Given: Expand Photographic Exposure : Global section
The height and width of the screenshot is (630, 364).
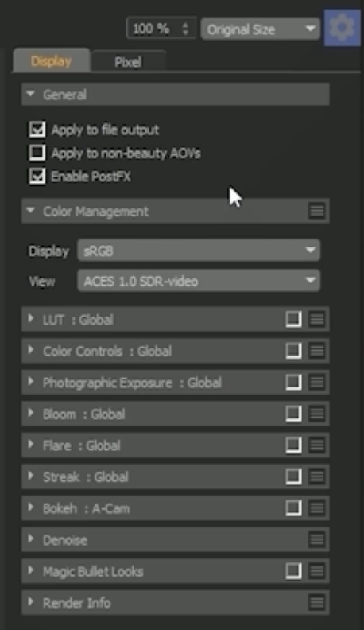Looking at the screenshot, I should pos(30,381).
